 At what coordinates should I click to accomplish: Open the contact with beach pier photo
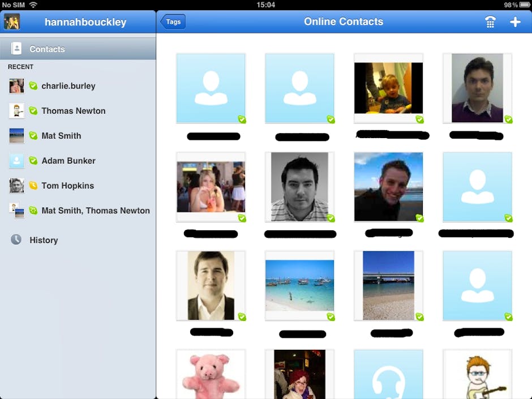click(388, 286)
